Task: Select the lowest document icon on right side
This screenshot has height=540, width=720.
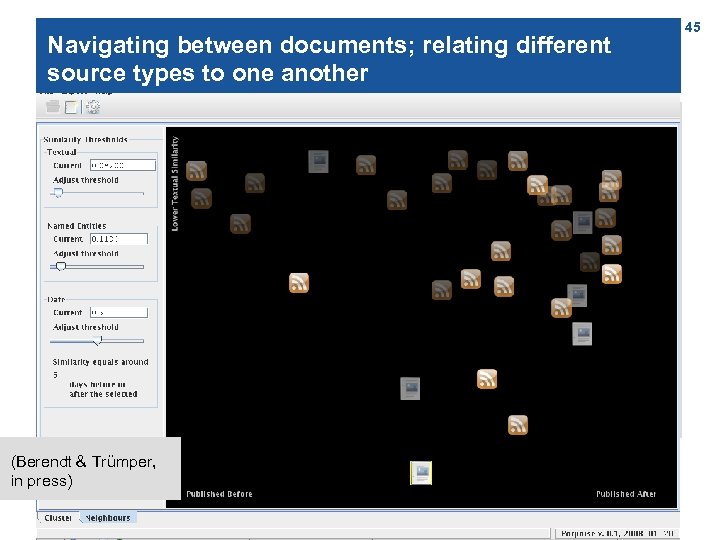Action: (x=582, y=334)
